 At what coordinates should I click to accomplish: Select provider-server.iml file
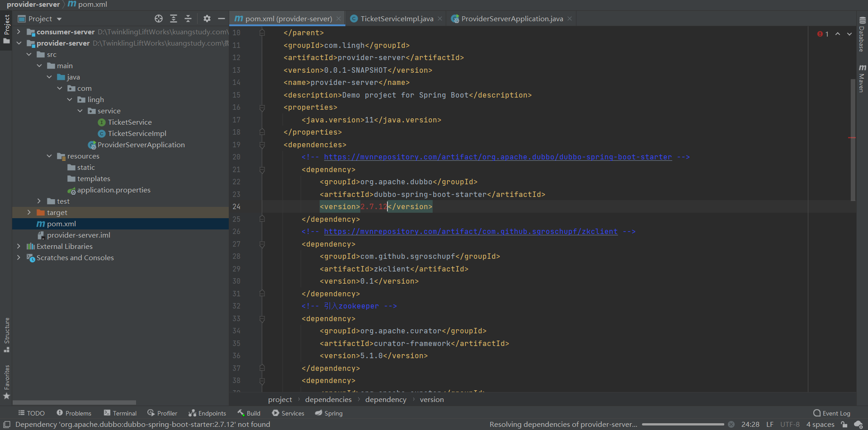click(x=78, y=235)
